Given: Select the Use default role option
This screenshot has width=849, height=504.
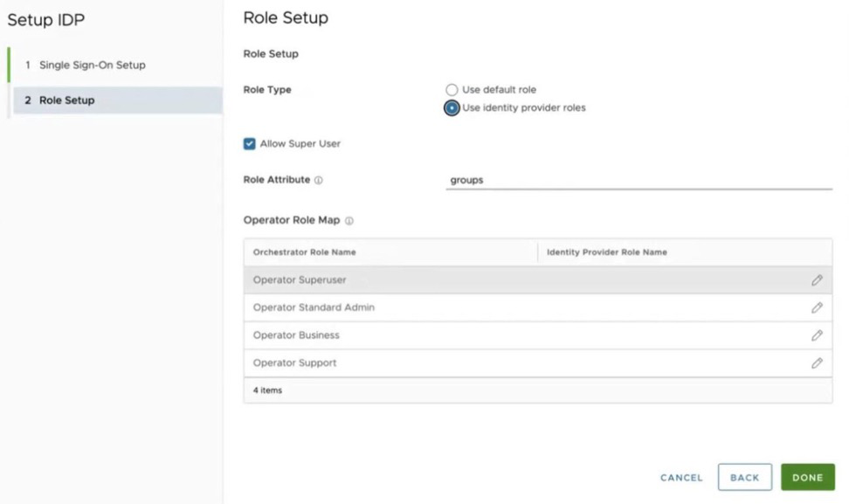Looking at the screenshot, I should (x=452, y=90).
